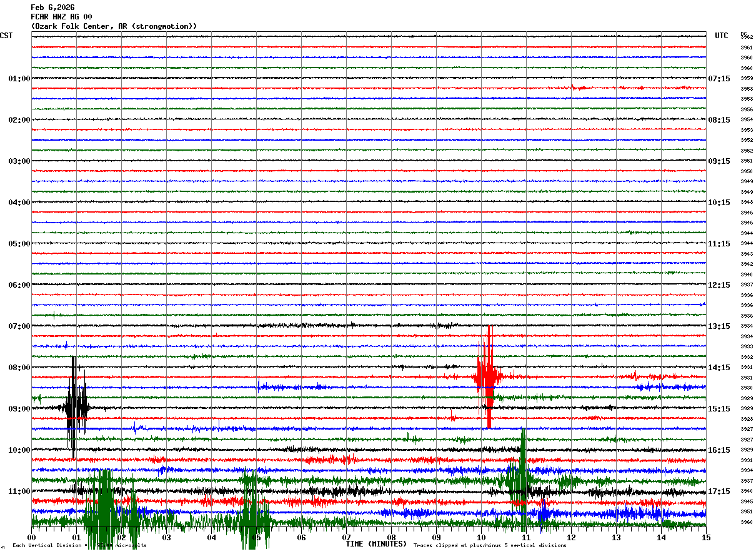Screen dimensions: 756x554
Task: Click the 09:00 CST hour label
Action: pyautogui.click(x=19, y=409)
